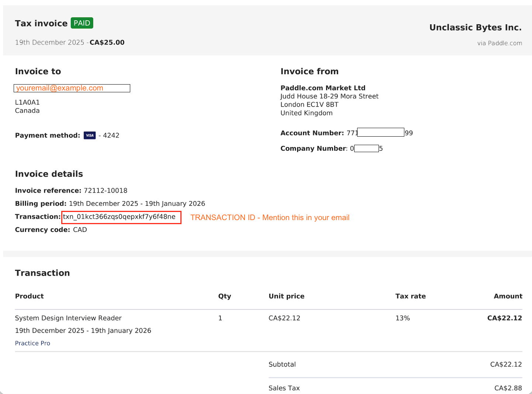Click the Invoice details heading
Viewport: 532px width, 394px height.
click(x=49, y=174)
